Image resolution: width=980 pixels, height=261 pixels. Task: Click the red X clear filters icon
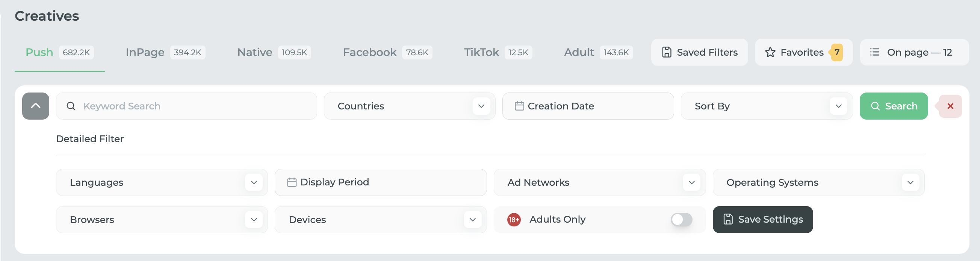(x=950, y=106)
